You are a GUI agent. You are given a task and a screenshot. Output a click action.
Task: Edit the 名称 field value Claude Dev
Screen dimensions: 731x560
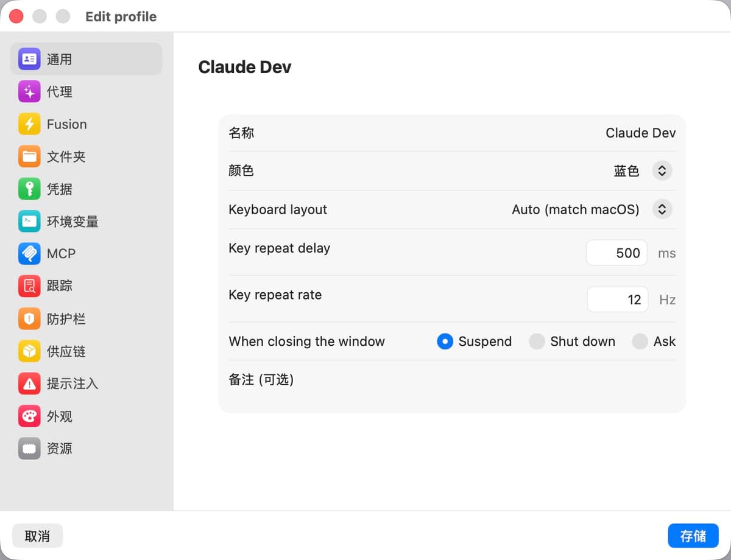click(641, 133)
